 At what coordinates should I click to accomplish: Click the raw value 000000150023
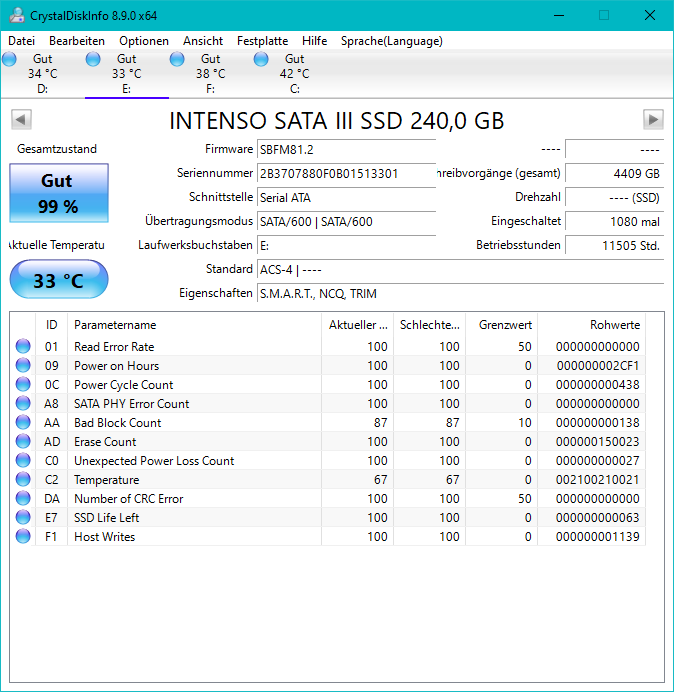point(598,442)
